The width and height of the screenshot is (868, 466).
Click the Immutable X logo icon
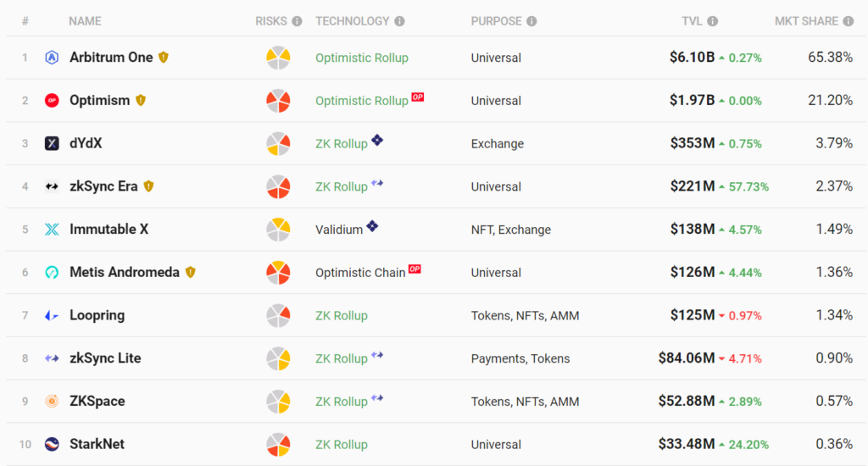pos(52,229)
